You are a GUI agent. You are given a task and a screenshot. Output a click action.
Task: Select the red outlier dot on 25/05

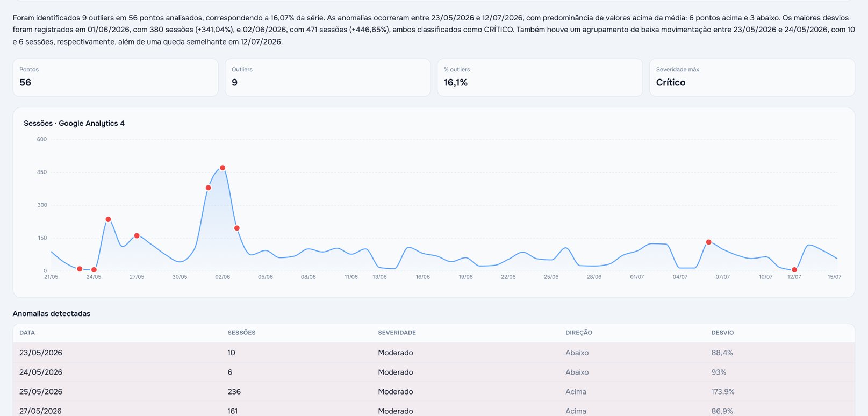[x=108, y=219]
